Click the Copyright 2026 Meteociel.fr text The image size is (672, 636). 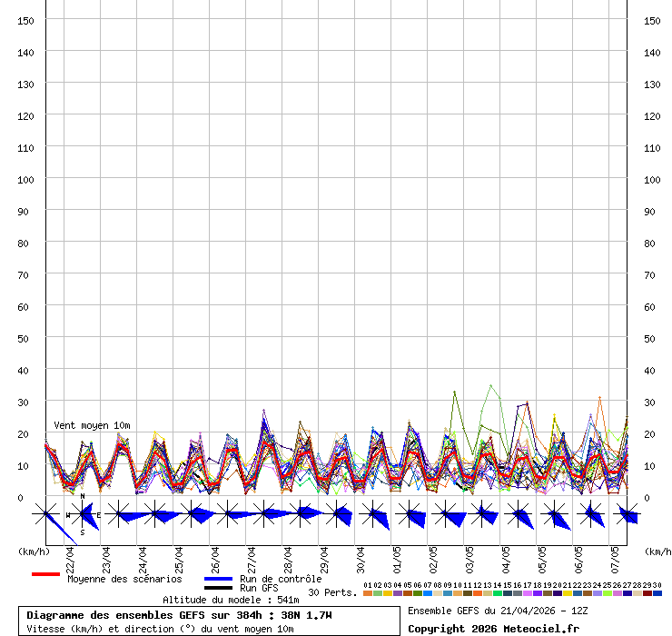pos(493,628)
